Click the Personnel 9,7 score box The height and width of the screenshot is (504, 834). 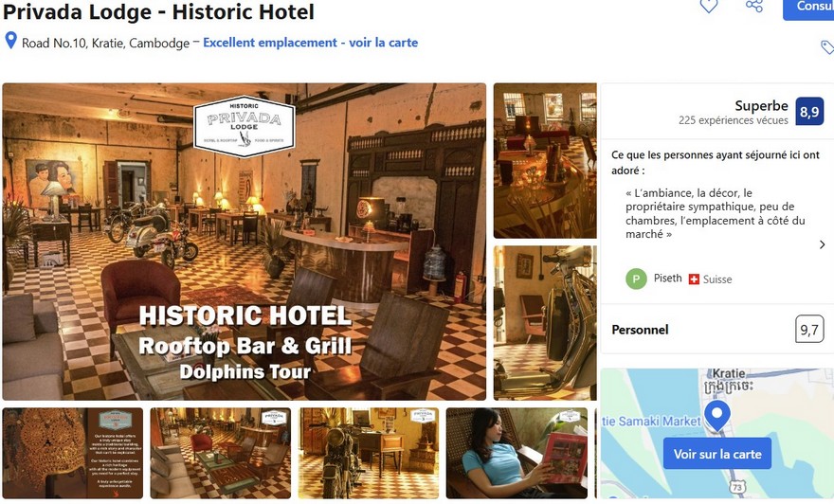click(809, 330)
